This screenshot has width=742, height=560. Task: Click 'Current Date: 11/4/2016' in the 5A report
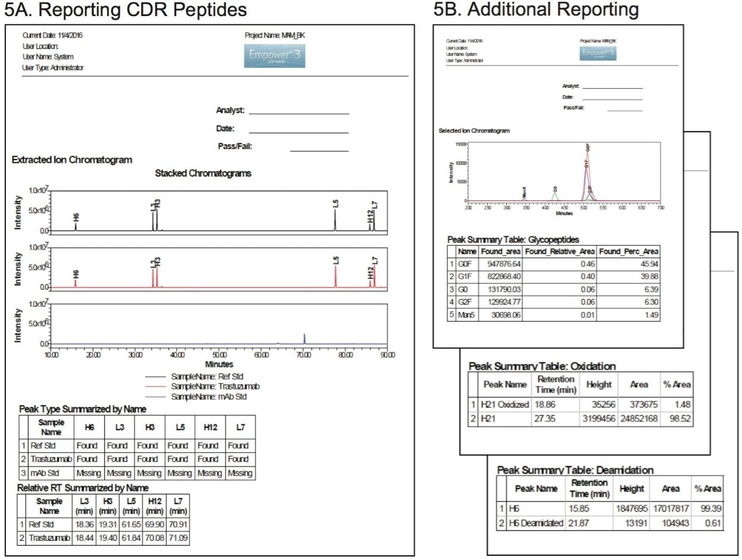point(52,36)
